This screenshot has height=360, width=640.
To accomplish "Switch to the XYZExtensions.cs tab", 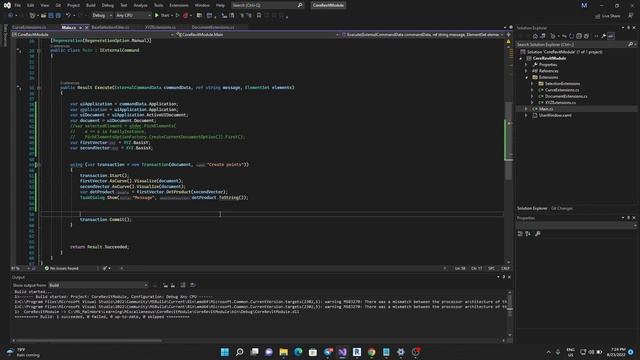I will click(160, 27).
